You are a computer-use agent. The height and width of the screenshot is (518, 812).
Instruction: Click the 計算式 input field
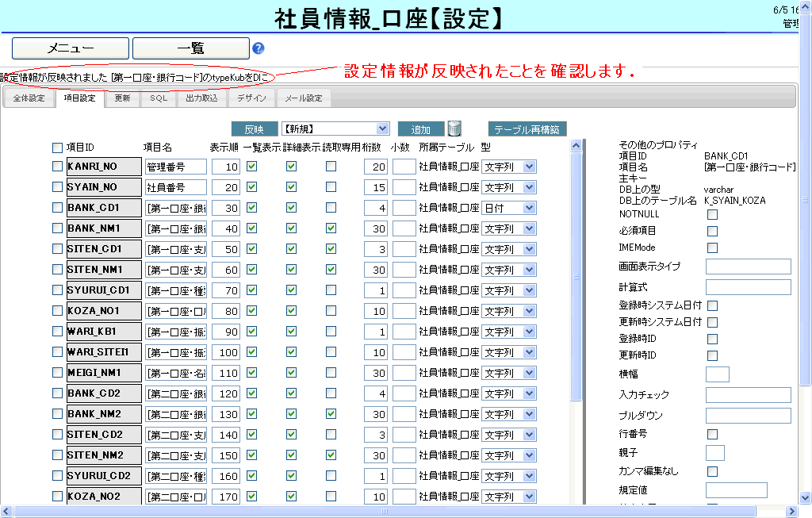[x=748, y=286]
